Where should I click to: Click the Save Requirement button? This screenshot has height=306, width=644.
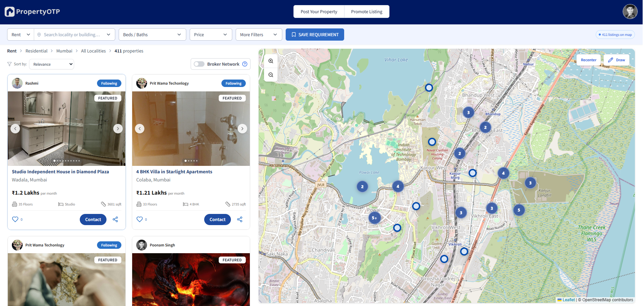point(315,35)
